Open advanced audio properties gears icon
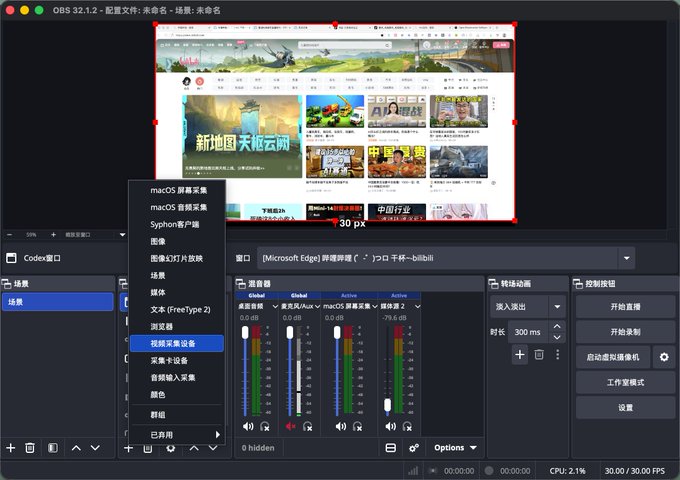680x480 pixels. click(414, 448)
